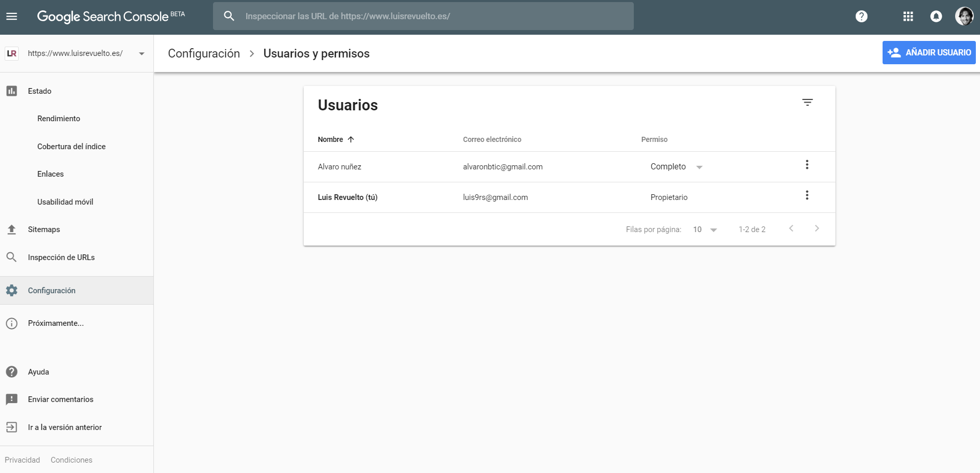Open Cobertura del índice report

pyautogui.click(x=72, y=147)
